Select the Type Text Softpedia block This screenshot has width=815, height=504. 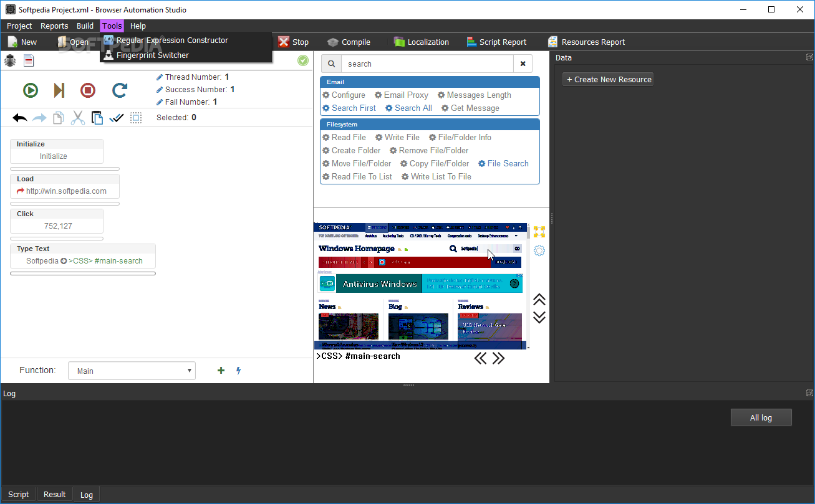click(83, 255)
